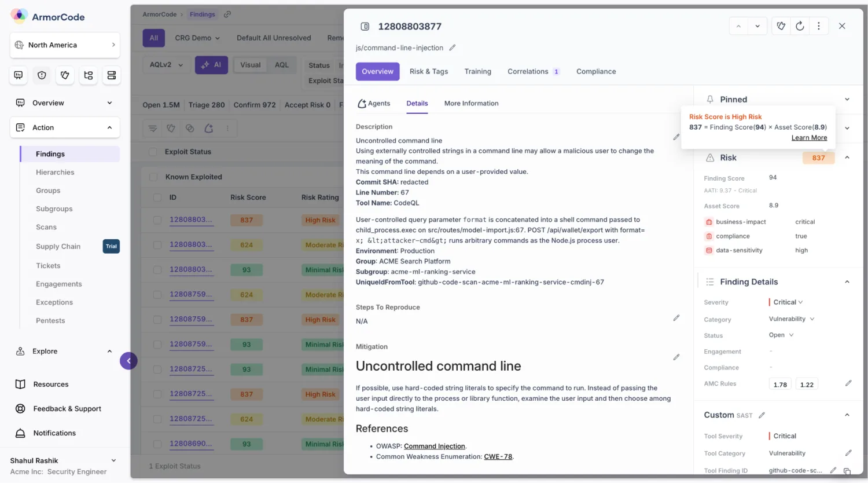Collapse the Explore sidebar section
This screenshot has height=483, width=868.
coord(65,352)
